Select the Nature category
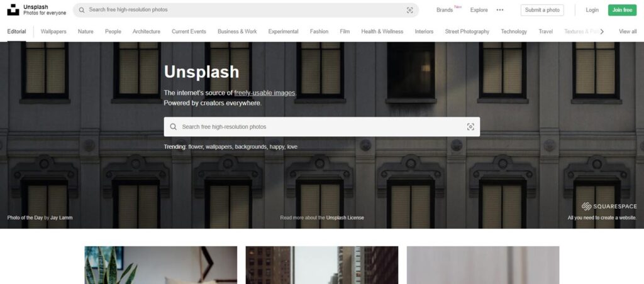Viewport: 644px width, 284px height. point(86,31)
